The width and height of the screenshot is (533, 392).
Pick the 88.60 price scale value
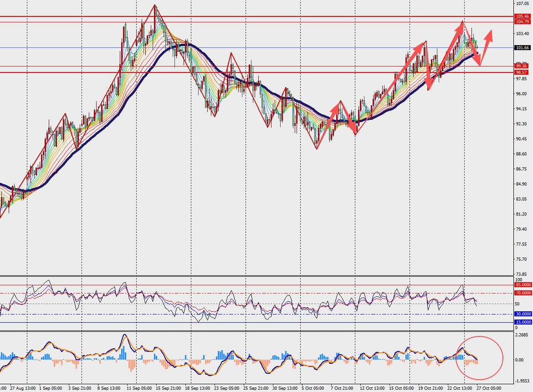tap(522, 154)
